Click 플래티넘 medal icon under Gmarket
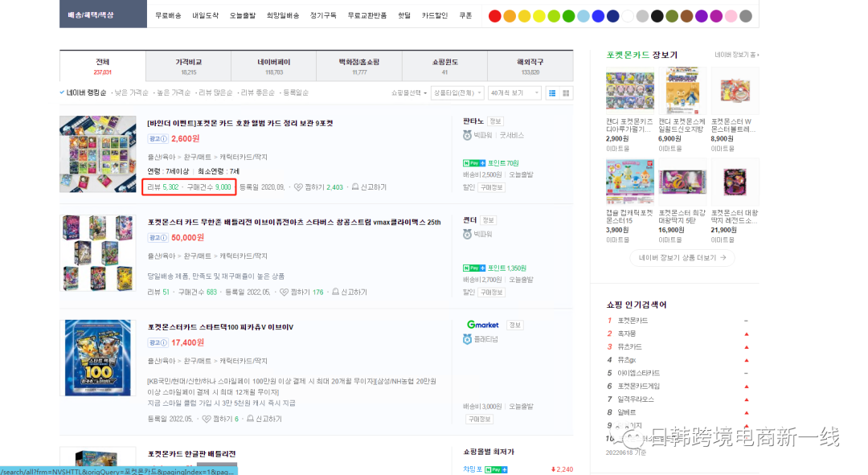 click(x=467, y=339)
